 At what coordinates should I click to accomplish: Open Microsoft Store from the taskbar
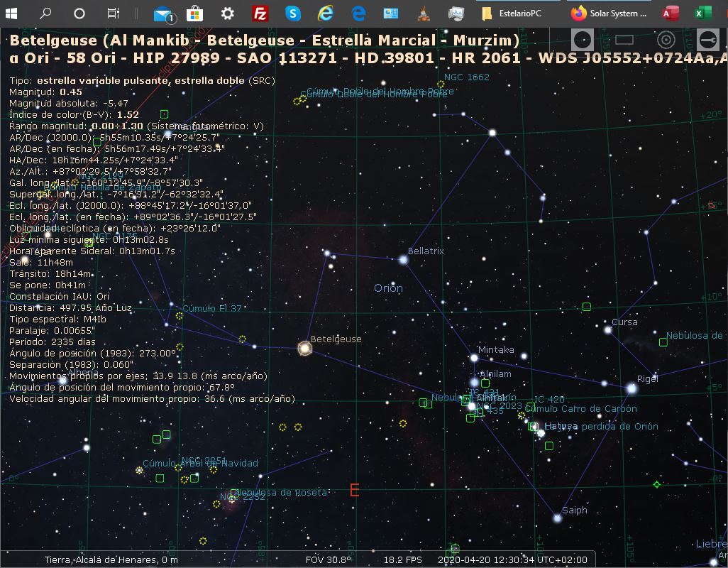[194, 13]
